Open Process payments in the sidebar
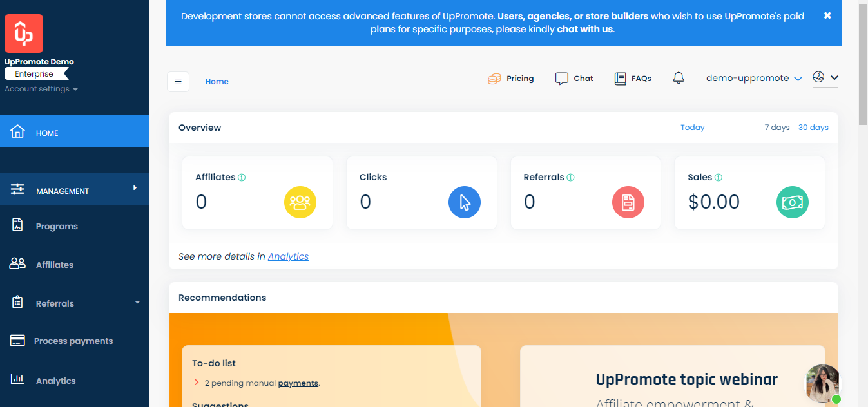This screenshot has height=407, width=868. pyautogui.click(x=75, y=341)
